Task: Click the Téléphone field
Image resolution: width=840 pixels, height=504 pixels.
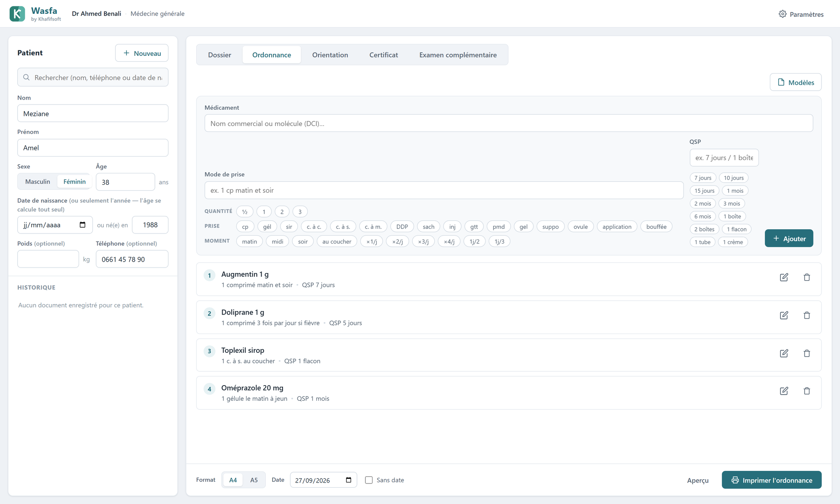Action: [x=132, y=259]
